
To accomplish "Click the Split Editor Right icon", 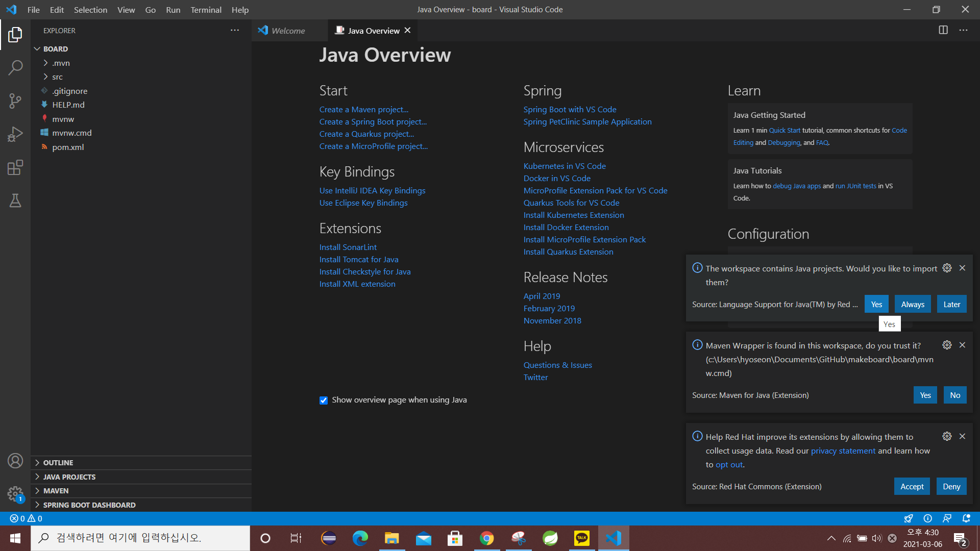I will (x=943, y=30).
